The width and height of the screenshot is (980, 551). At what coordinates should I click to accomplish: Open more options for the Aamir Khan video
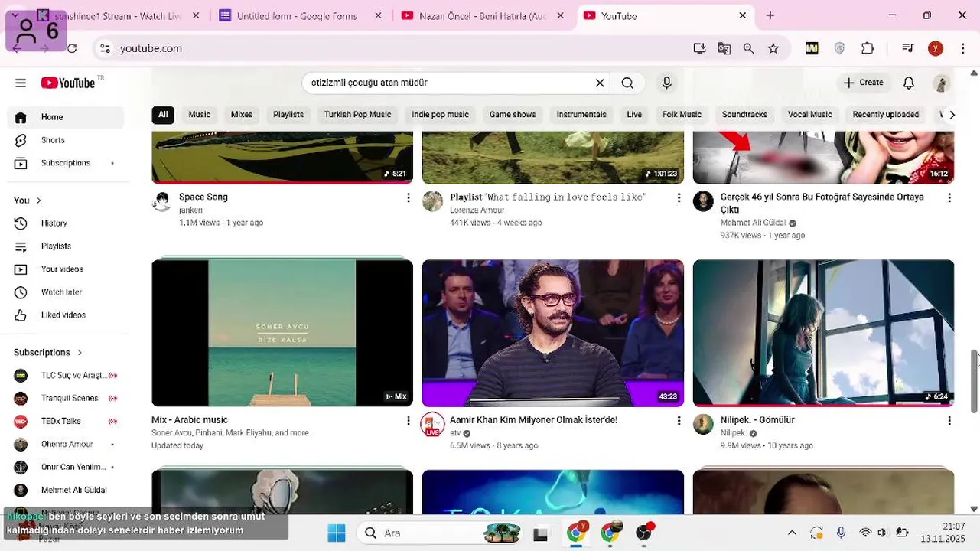point(679,420)
